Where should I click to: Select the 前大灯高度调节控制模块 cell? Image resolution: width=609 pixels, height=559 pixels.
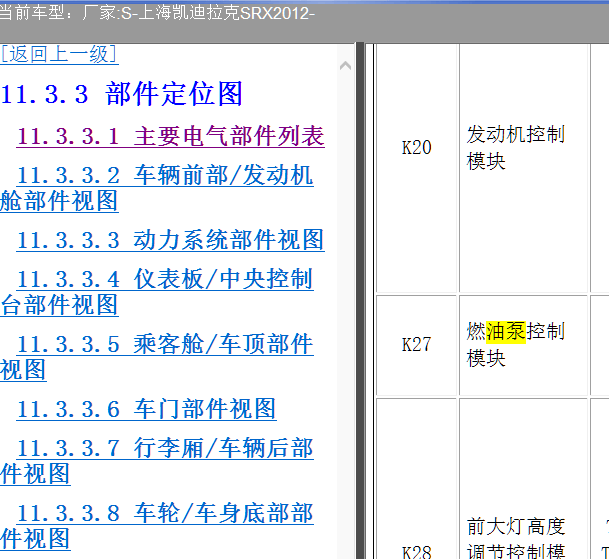(x=523, y=479)
